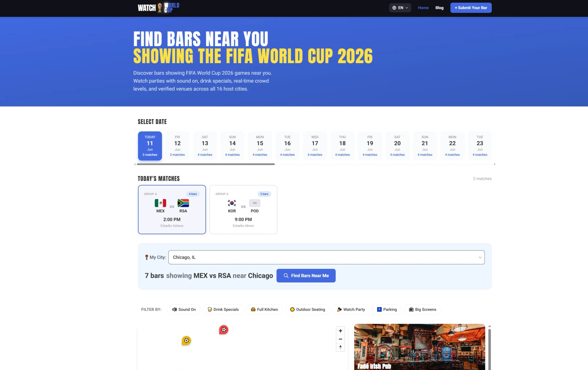Image resolution: width=588 pixels, height=370 pixels.
Task: Select the Sat 13 Jun date
Action: click(x=205, y=146)
